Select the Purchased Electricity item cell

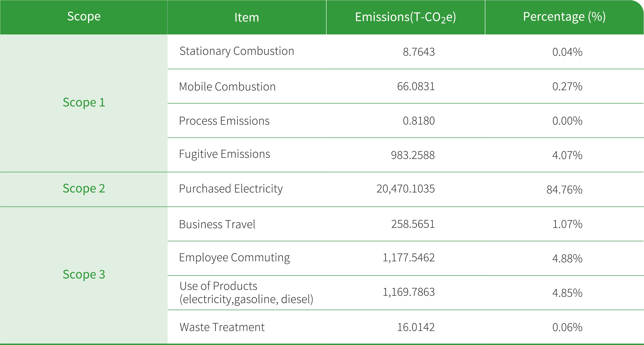click(231, 189)
